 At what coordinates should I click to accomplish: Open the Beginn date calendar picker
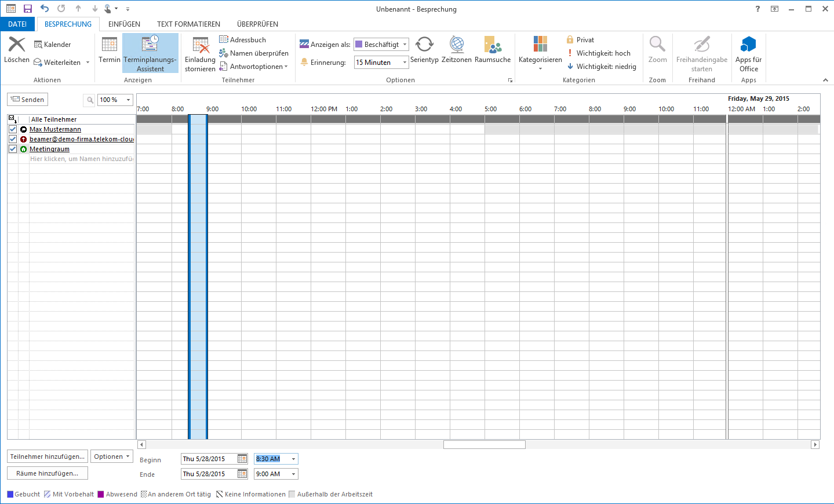pos(242,459)
